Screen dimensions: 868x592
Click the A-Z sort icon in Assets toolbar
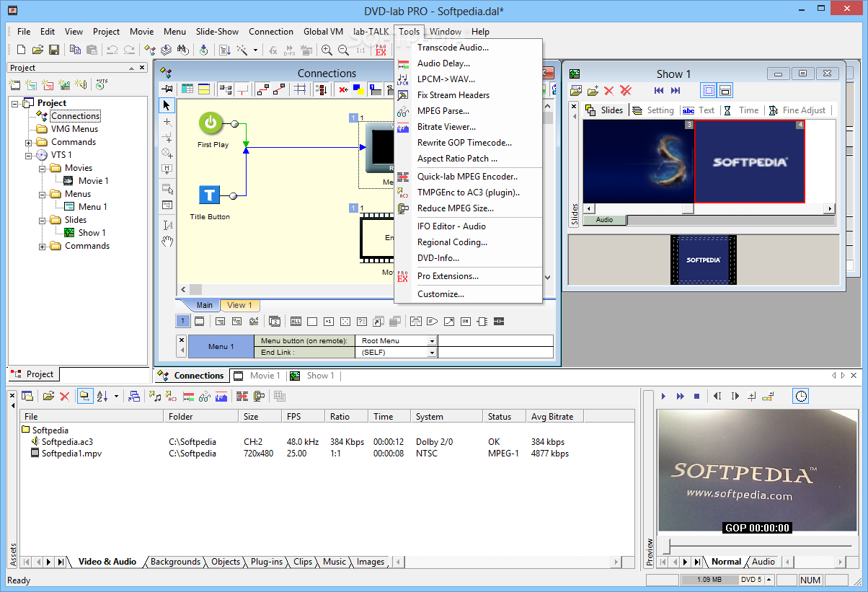[x=102, y=396]
